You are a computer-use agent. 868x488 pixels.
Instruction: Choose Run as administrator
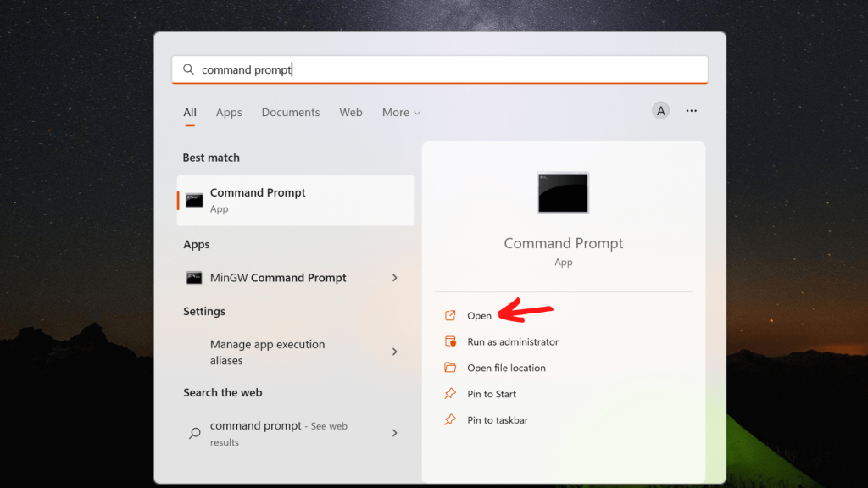513,341
